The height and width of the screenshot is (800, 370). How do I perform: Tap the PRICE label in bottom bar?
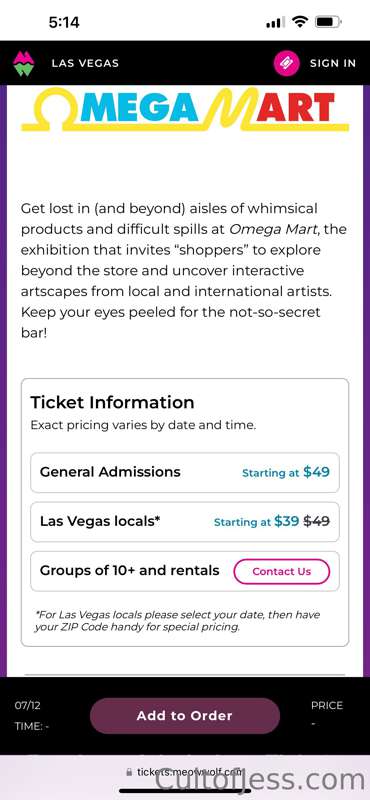(x=327, y=706)
